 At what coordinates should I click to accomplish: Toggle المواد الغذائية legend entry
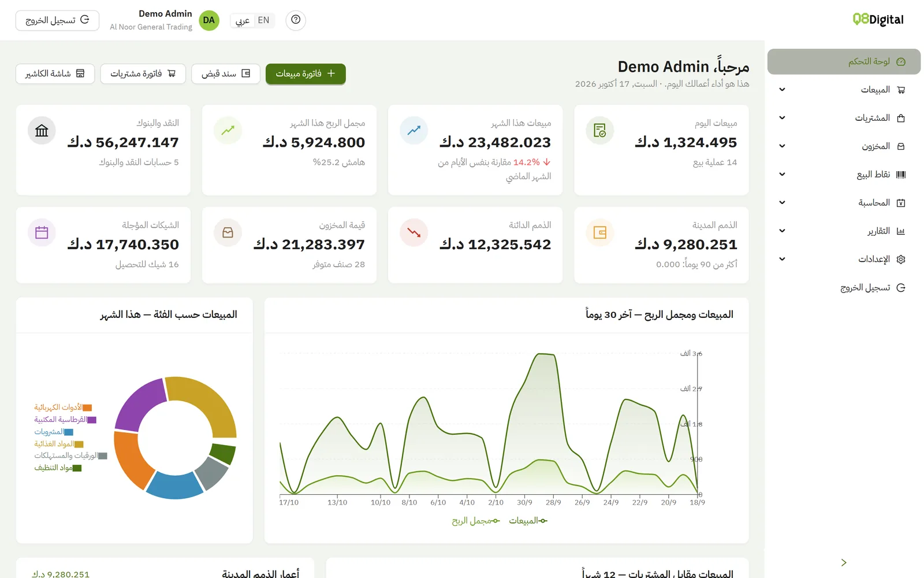click(x=59, y=444)
